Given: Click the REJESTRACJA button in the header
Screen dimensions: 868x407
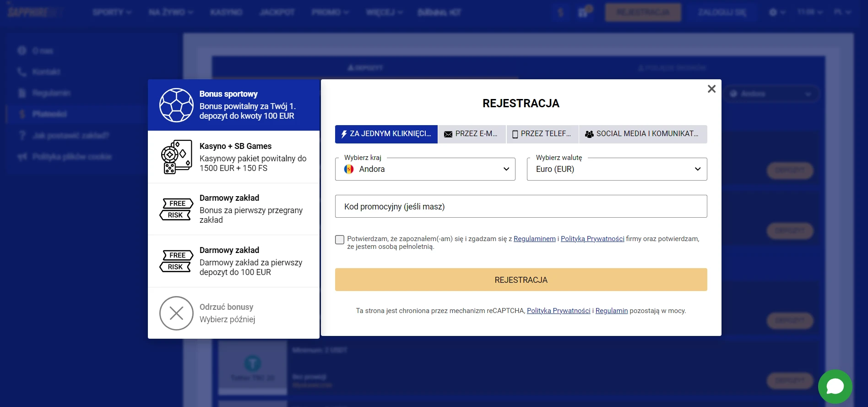Looking at the screenshot, I should tap(643, 12).
